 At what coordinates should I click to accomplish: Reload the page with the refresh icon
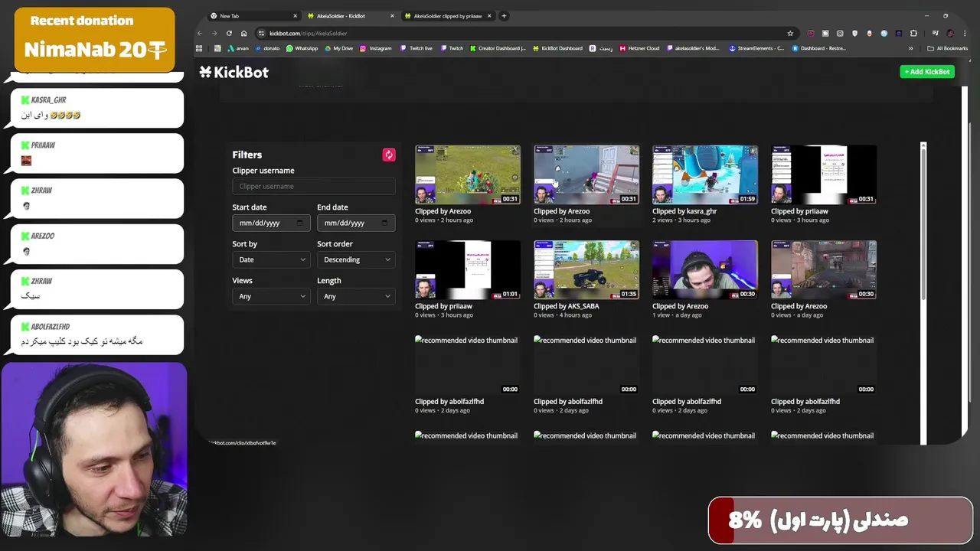click(x=229, y=33)
